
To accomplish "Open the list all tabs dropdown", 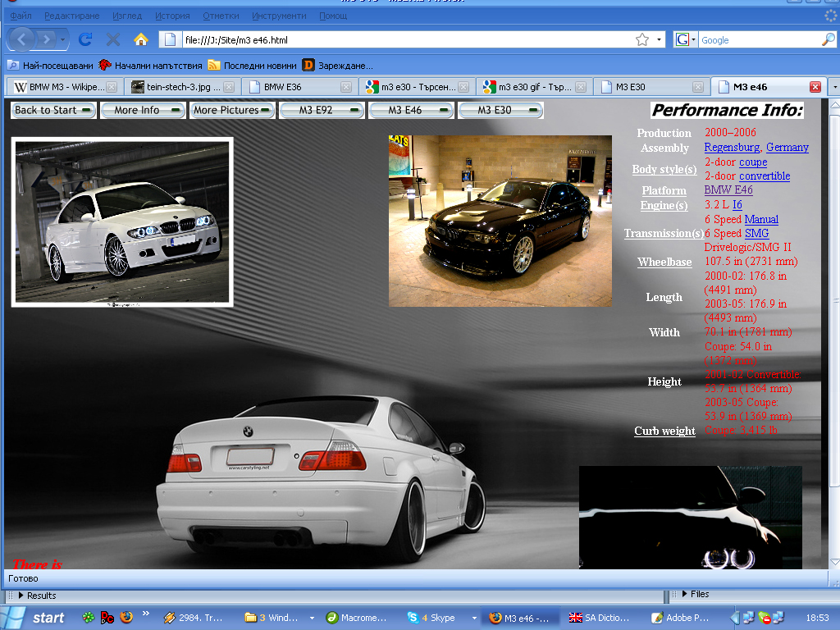I will tap(834, 87).
